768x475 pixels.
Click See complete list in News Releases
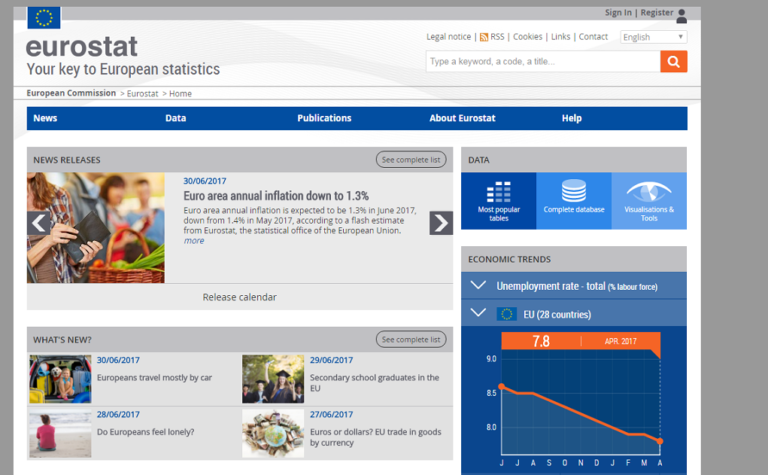(411, 160)
